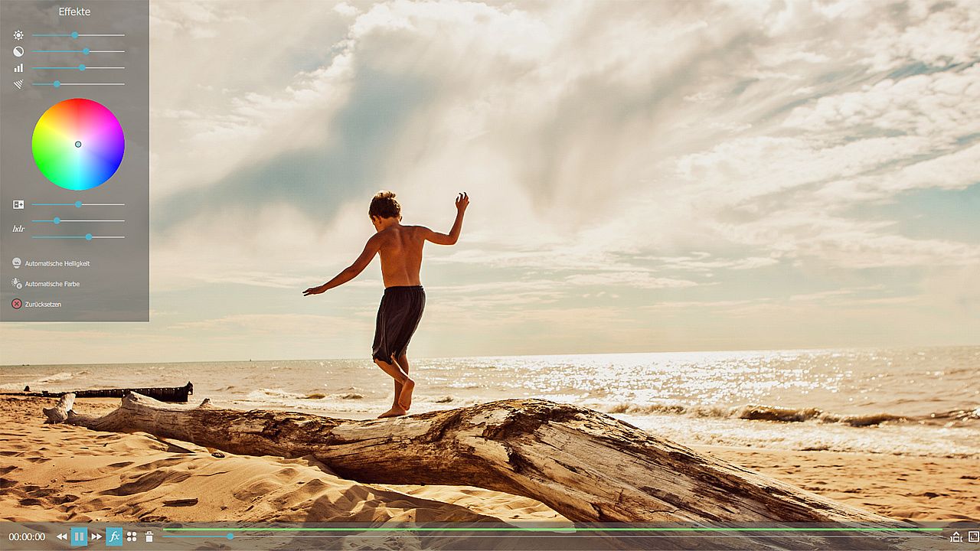This screenshot has width=980, height=551.
Task: Open the four-dot thumbnails view
Action: pos(132,536)
